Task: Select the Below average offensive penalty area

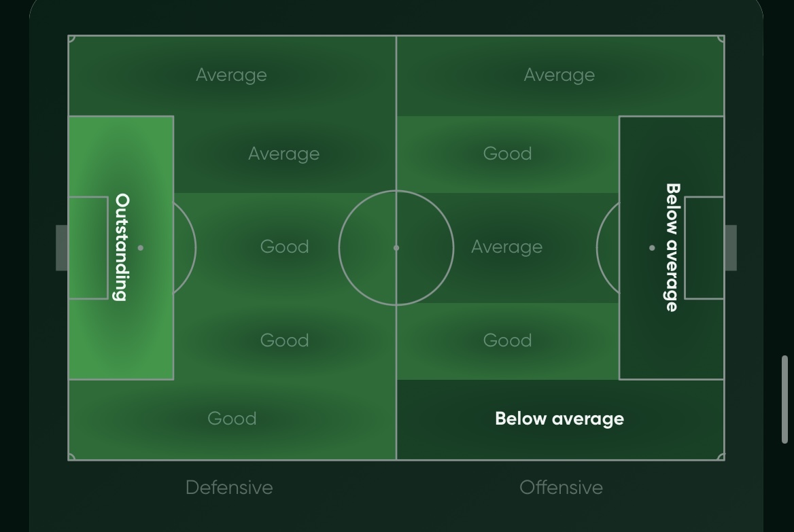Action: point(671,247)
